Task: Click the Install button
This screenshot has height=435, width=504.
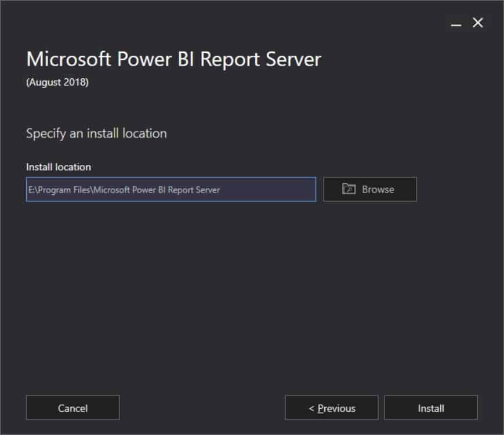Action: pyautogui.click(x=431, y=408)
